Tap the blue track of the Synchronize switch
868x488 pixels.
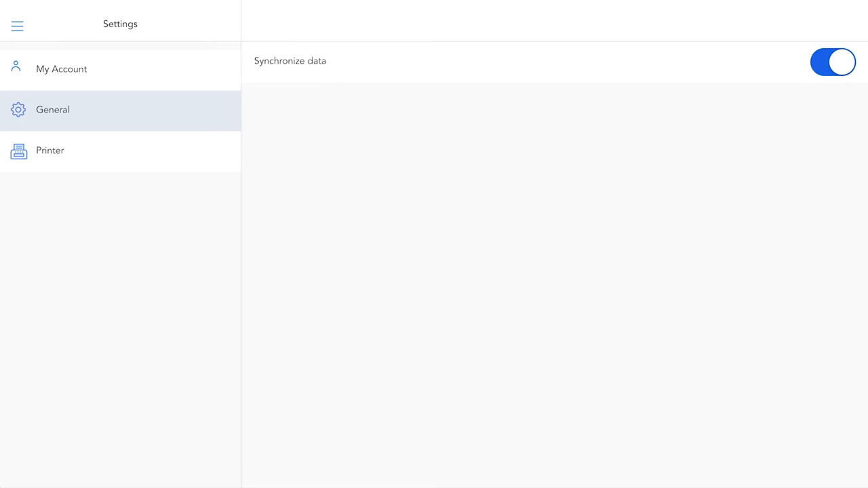coord(821,62)
